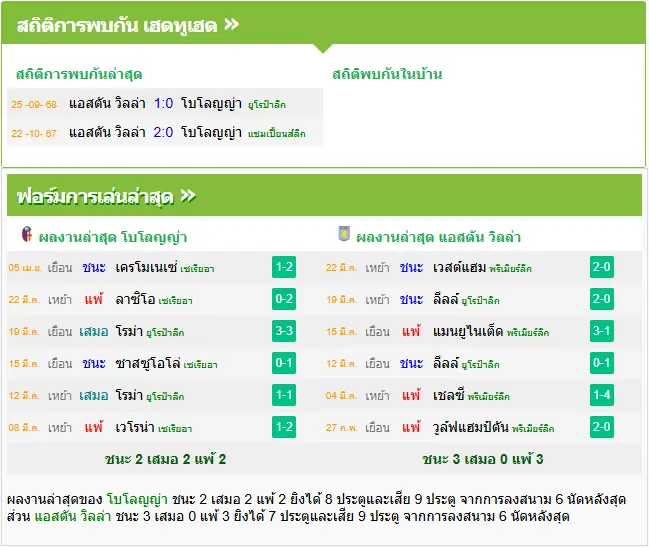The height and width of the screenshot is (547, 649).
Task: Select the วูล์ฟแฮมป์ตัน match row
Action: tap(483, 427)
